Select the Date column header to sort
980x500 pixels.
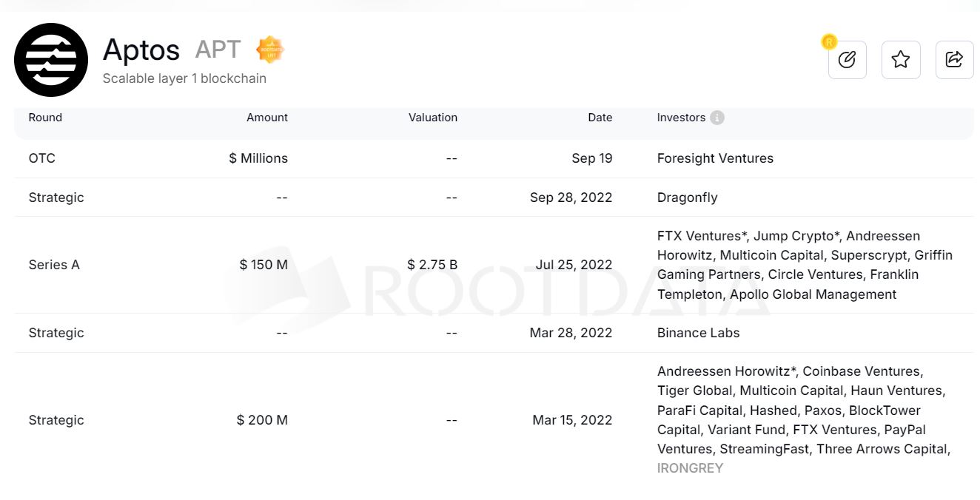[x=600, y=117]
